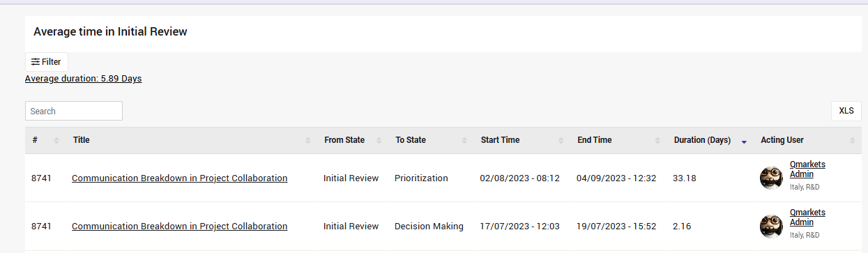Sort table by Title column arrows
This screenshot has height=253, width=868.
[307, 141]
